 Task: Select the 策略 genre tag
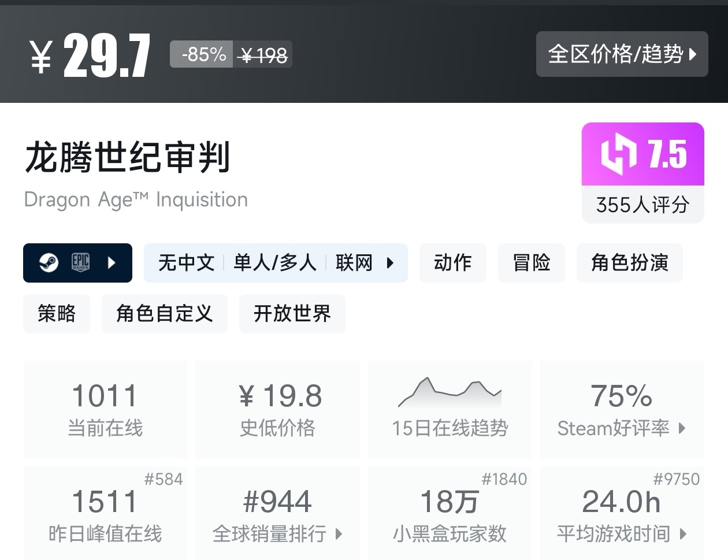point(57,314)
